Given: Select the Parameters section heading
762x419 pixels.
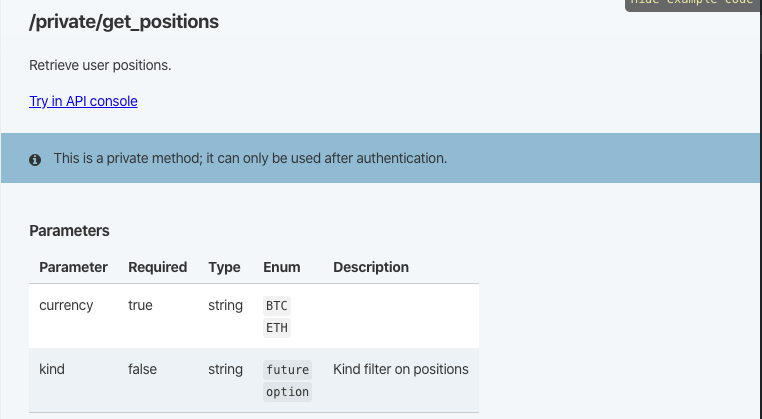Looking at the screenshot, I should click(x=69, y=231).
